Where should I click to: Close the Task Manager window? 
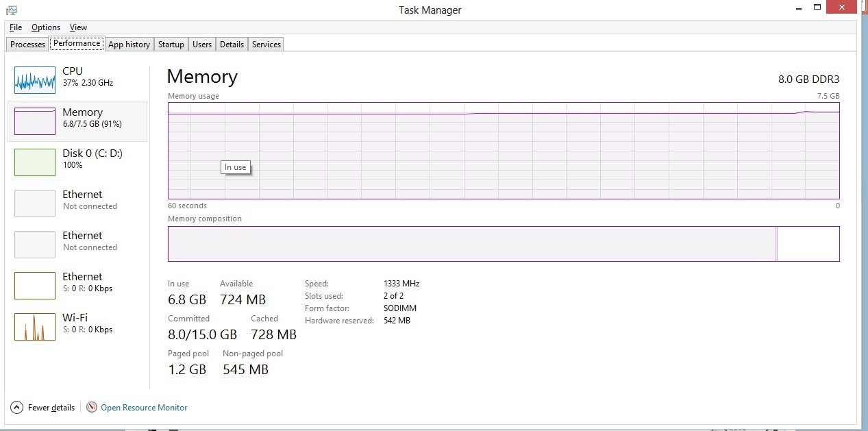point(843,7)
